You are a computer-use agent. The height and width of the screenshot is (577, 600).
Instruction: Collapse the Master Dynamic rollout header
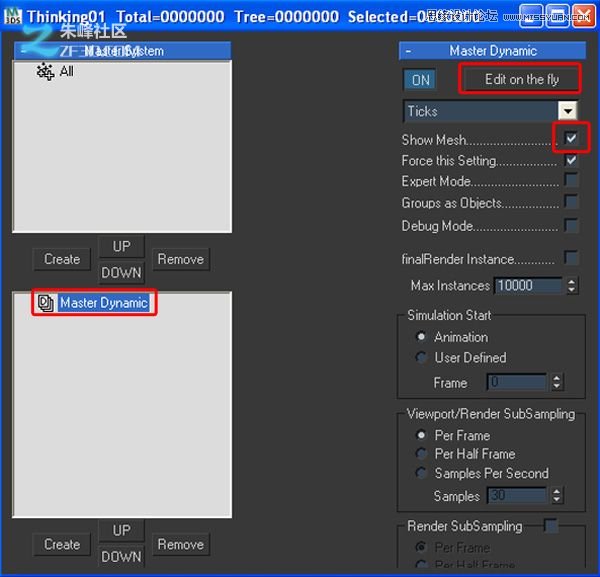pos(492,51)
